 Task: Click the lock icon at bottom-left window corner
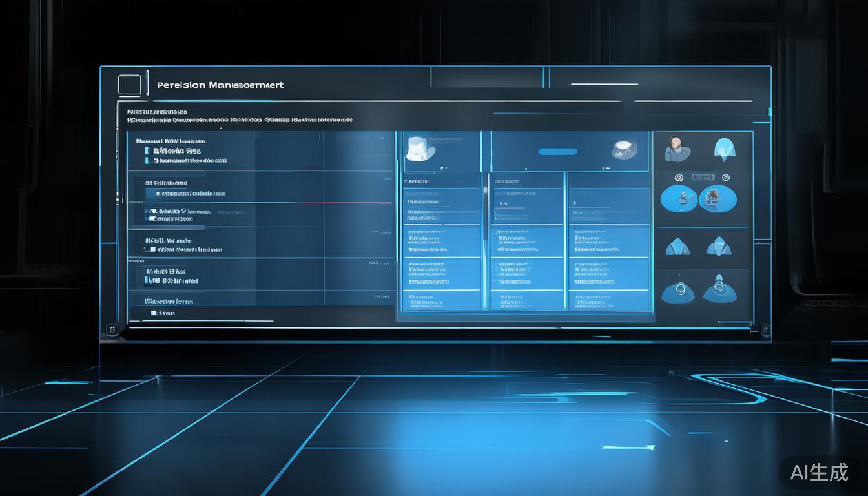(112, 330)
